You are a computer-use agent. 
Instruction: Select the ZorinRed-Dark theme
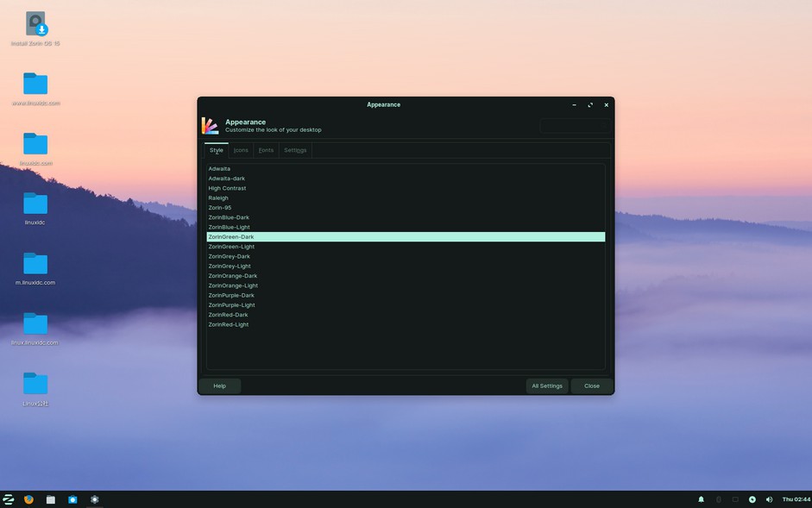pyautogui.click(x=406, y=315)
